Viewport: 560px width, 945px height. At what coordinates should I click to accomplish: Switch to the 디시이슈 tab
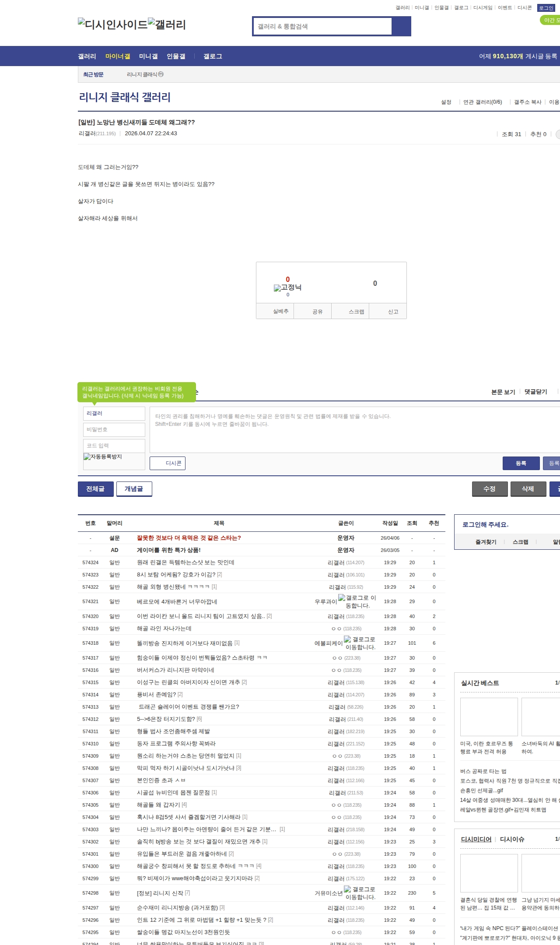coord(512,839)
